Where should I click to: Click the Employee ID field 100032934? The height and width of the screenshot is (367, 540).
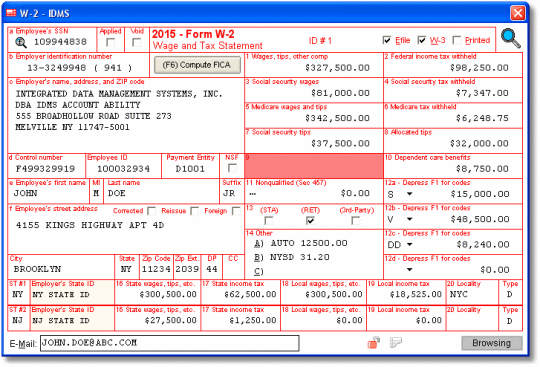click(x=123, y=169)
